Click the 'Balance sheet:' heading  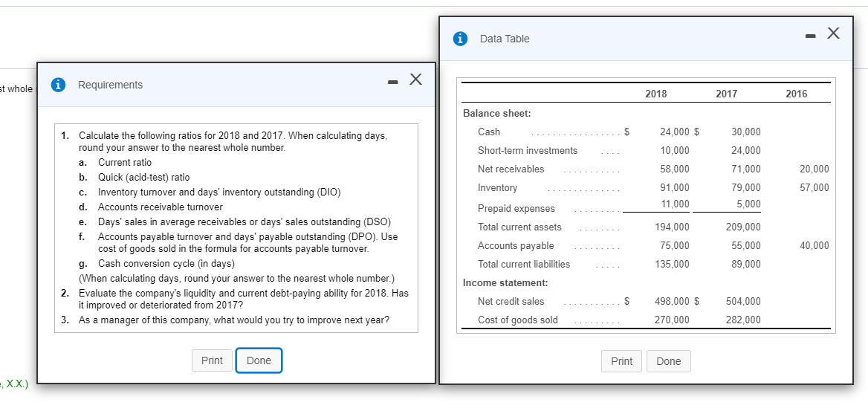[x=496, y=114]
